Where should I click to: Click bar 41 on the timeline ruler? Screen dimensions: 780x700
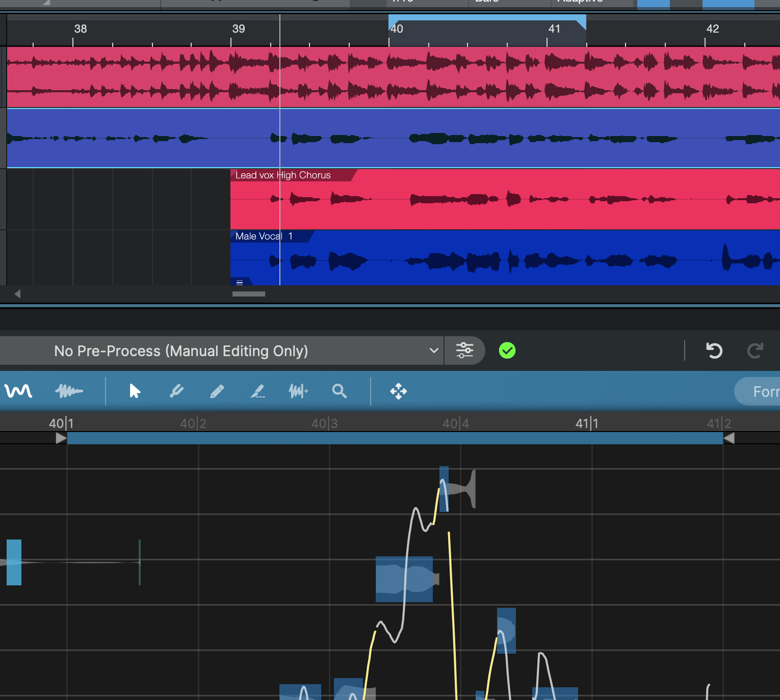click(554, 29)
